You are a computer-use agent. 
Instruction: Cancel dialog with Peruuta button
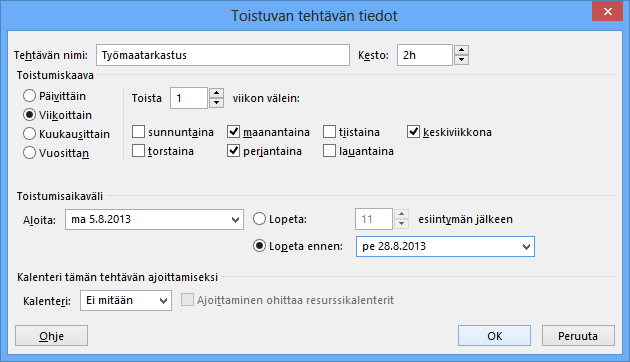pos(578,335)
